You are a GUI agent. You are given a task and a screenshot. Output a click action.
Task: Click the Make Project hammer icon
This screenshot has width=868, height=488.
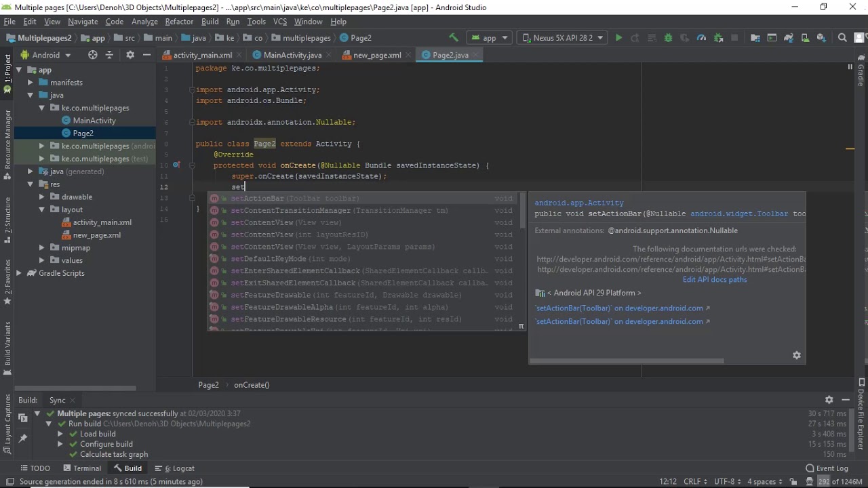point(454,38)
